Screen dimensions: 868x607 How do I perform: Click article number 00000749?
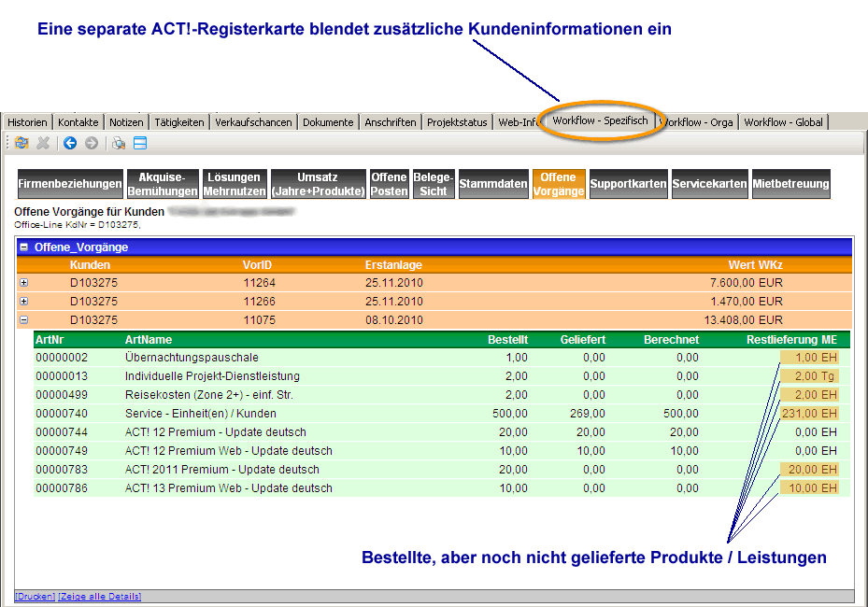[62, 451]
